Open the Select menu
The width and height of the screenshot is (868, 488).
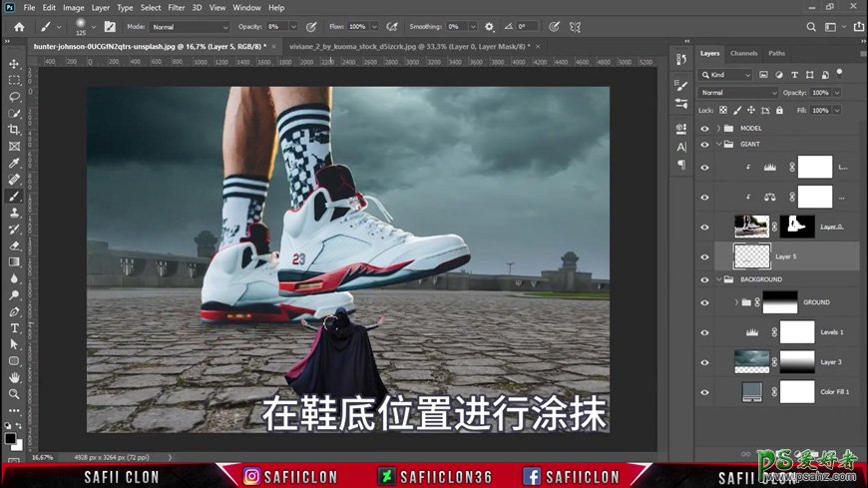150,8
